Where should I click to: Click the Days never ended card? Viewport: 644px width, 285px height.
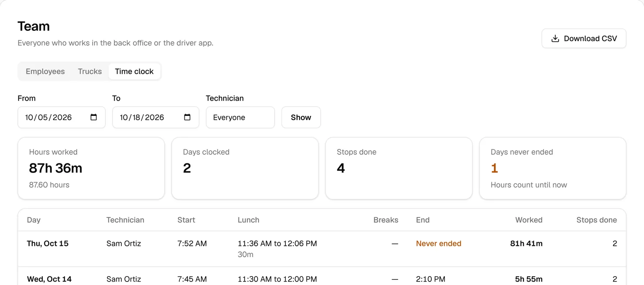point(553,168)
